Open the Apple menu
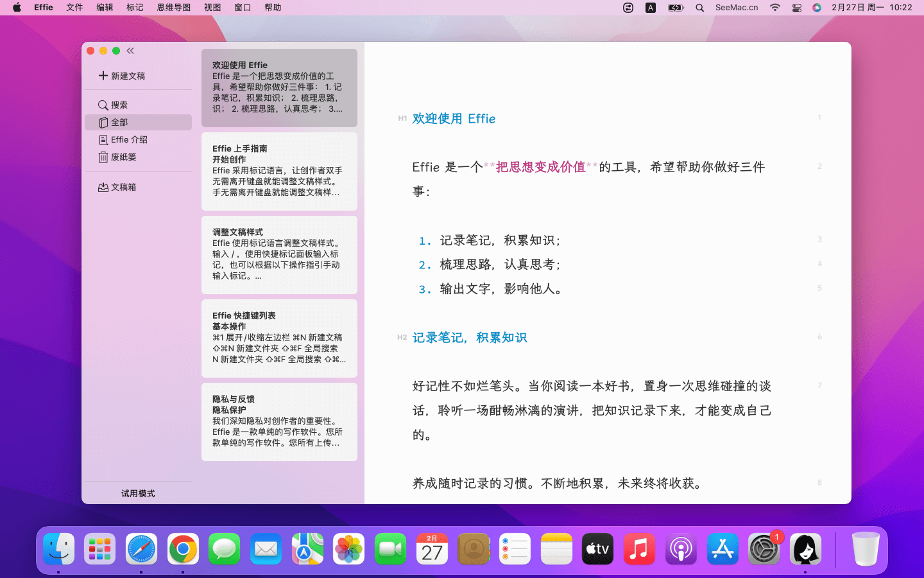The image size is (924, 578). (x=17, y=8)
